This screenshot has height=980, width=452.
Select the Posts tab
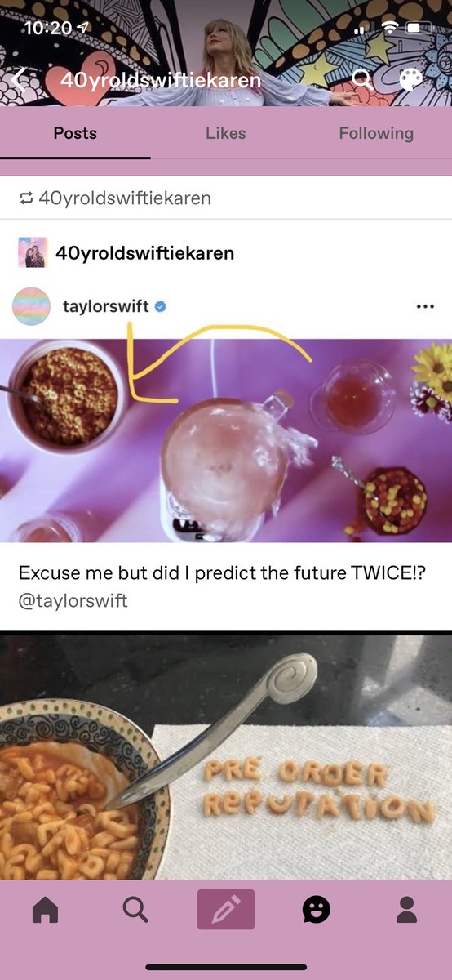click(x=75, y=133)
